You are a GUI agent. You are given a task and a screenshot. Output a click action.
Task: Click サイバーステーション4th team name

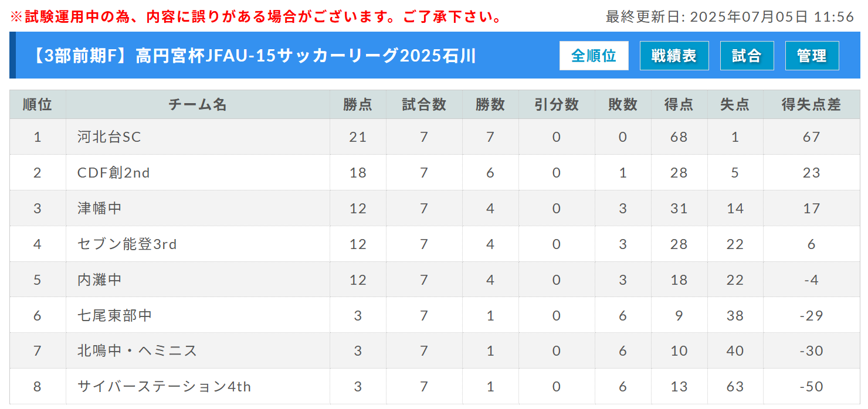164,387
